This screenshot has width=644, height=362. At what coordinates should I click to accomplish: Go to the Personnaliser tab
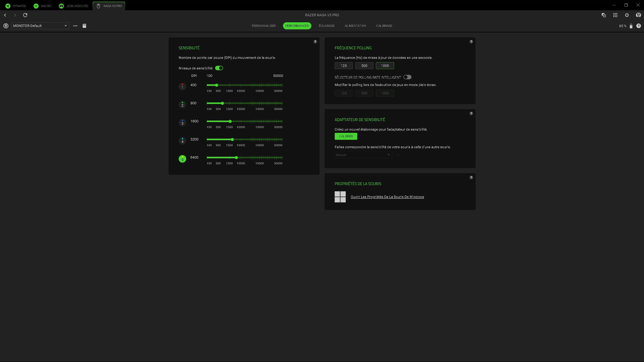[x=264, y=26]
